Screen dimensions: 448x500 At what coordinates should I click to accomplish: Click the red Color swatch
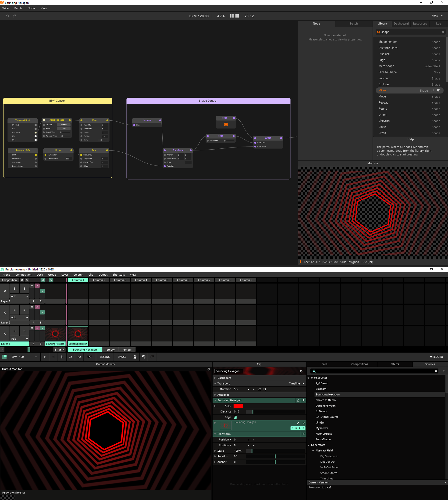click(x=238, y=406)
